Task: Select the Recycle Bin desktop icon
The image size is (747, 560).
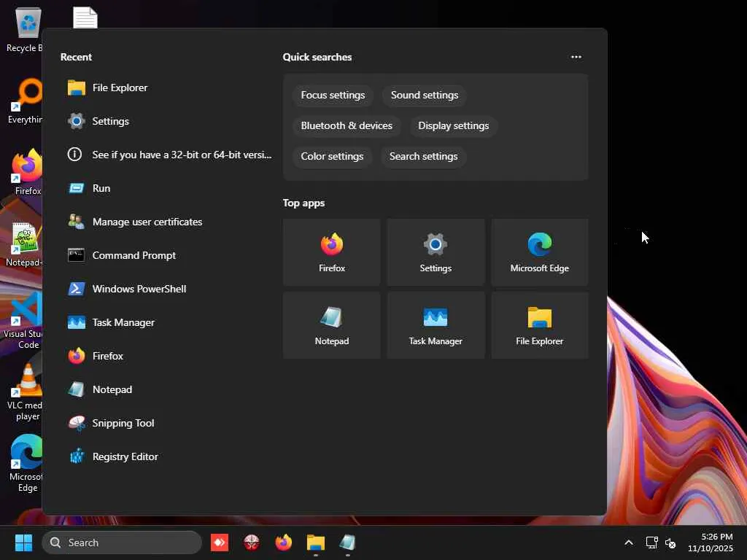Action: tap(24, 31)
